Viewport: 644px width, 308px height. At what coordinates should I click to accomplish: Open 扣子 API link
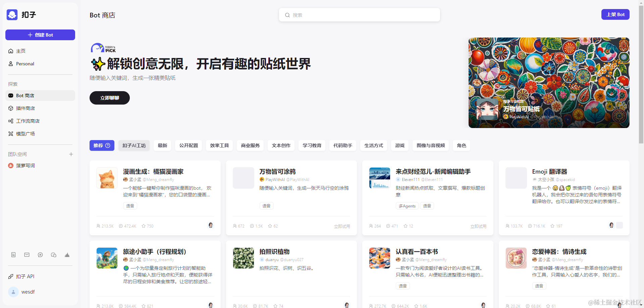[40, 276]
